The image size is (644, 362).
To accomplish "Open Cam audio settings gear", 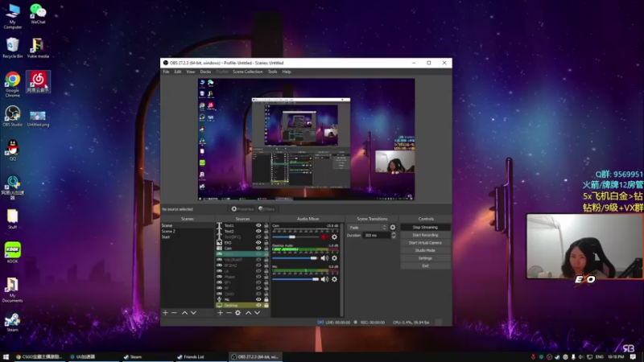I will pos(334,237).
